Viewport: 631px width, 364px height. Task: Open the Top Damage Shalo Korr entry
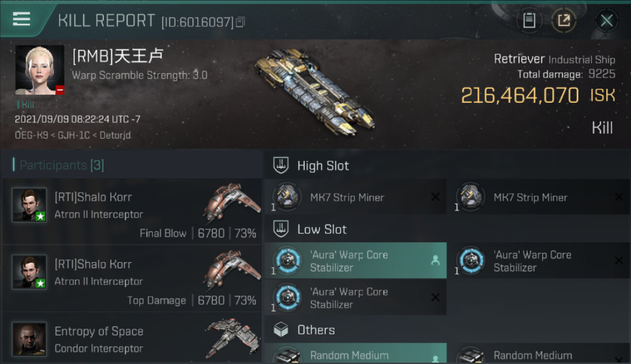coord(132,279)
